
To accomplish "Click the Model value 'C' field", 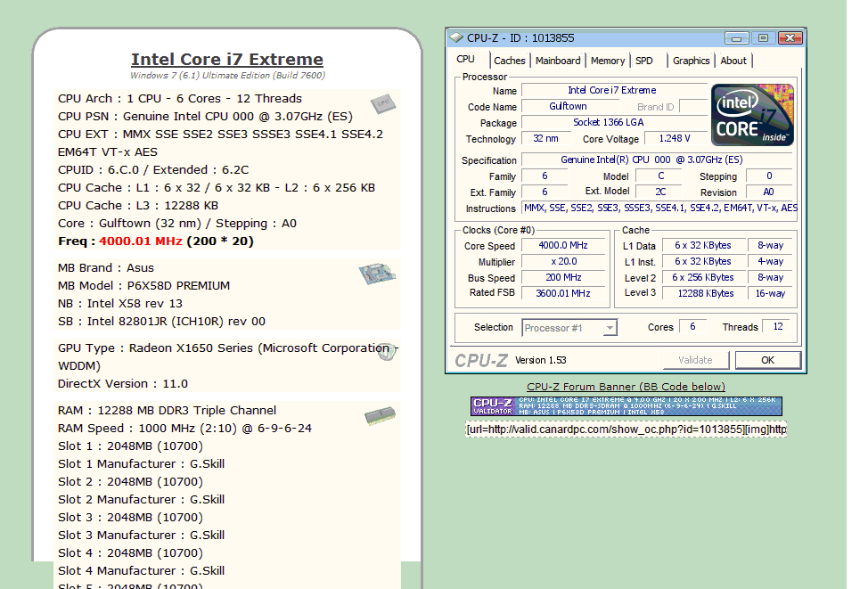I will click(x=659, y=176).
